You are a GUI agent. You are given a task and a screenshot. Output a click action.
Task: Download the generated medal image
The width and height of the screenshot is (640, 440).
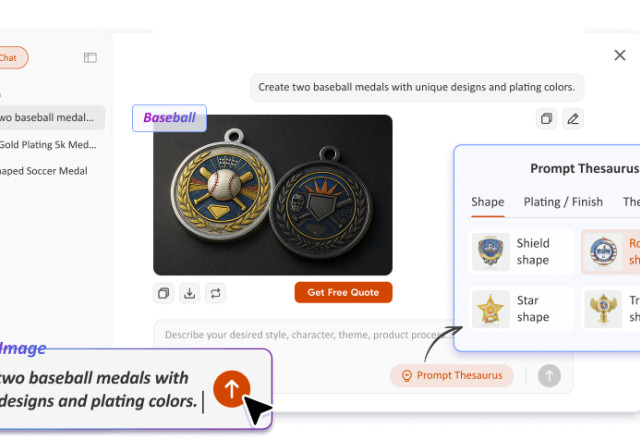189,293
